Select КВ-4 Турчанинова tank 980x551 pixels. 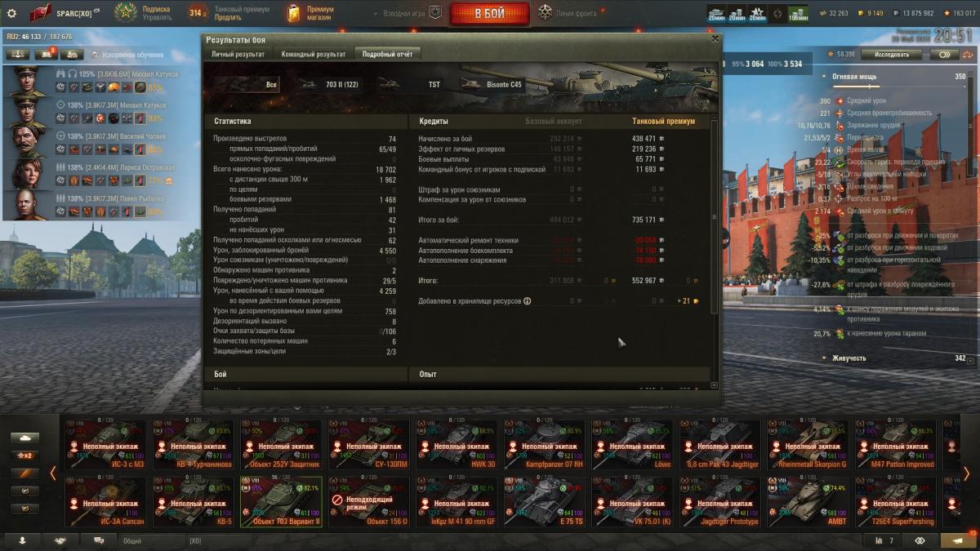pos(194,446)
